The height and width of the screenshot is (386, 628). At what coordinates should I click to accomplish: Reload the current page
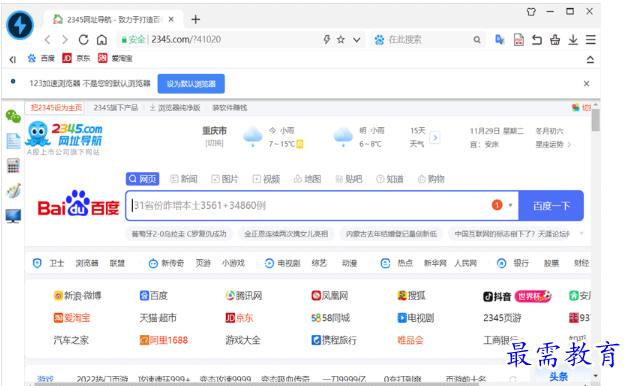(83, 40)
